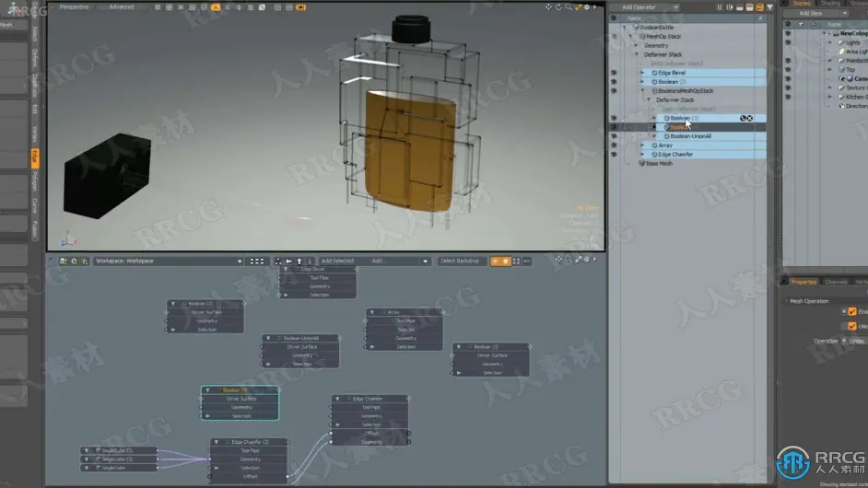Click the second icon in the schematic panel header
This screenshot has height=488, width=868.
point(75,261)
